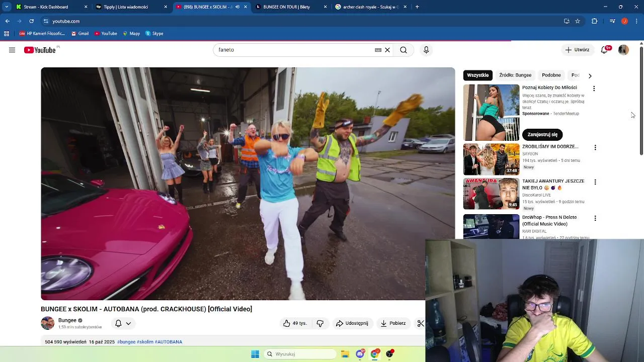Viewport: 644px width, 362px height.
Task: Open the YouTube bookmark in bookmarks bar
Action: coord(106,34)
